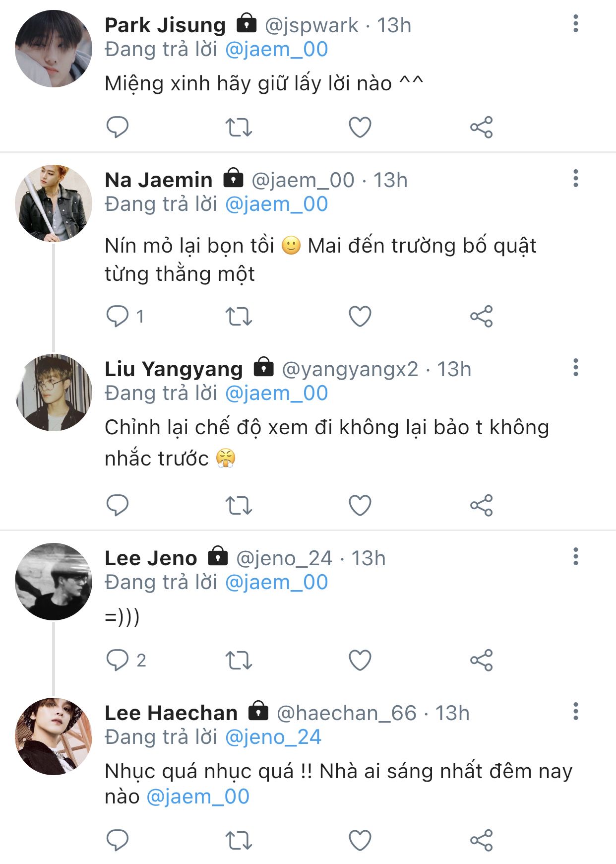616x864 pixels.
Task: Like Lee Jeno's =))) tweet
Action: coord(360,660)
